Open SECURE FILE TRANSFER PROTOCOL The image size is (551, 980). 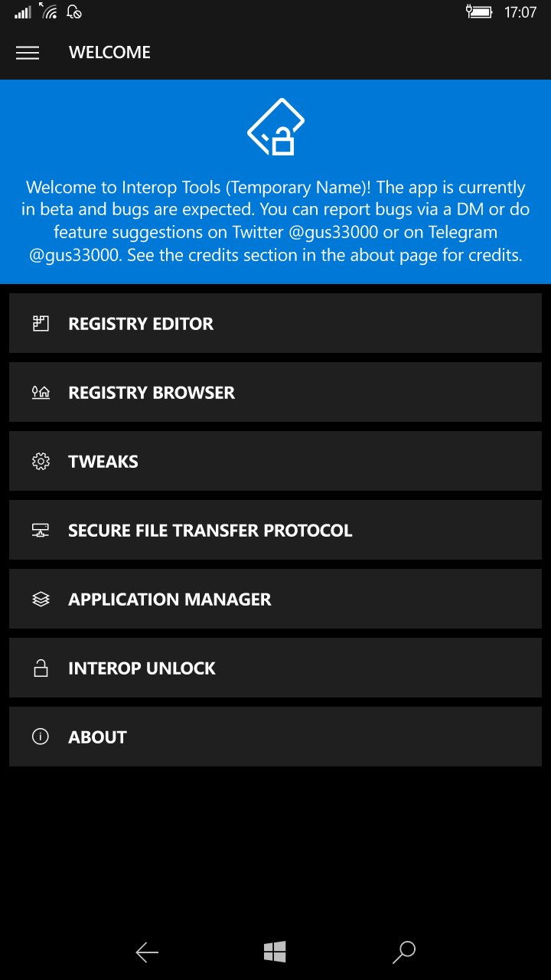275,530
